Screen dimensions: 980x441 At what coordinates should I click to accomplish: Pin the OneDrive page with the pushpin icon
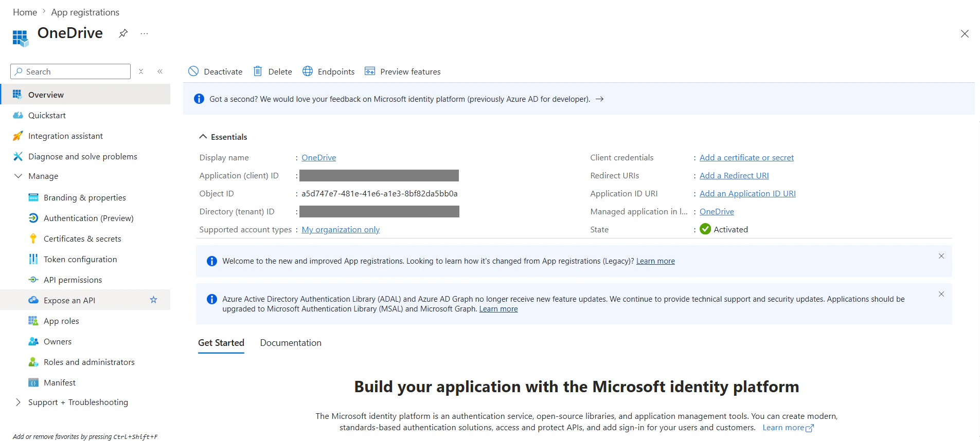click(x=123, y=33)
